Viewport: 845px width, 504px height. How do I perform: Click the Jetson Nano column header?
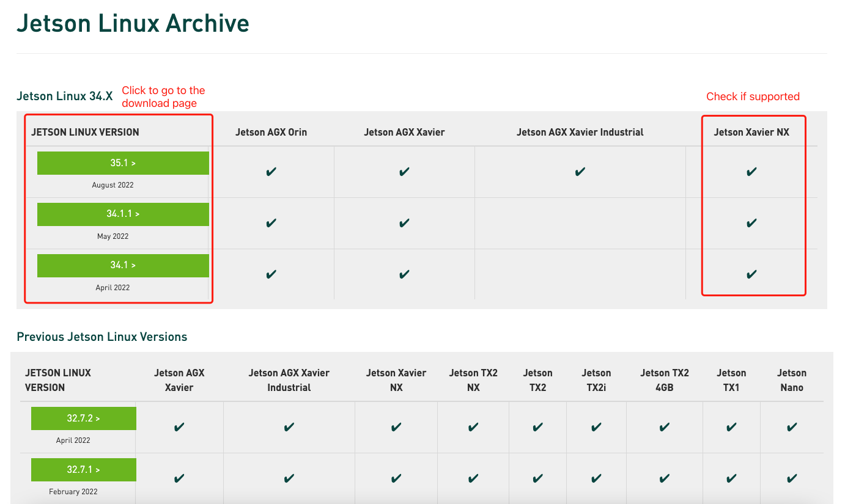click(x=792, y=380)
